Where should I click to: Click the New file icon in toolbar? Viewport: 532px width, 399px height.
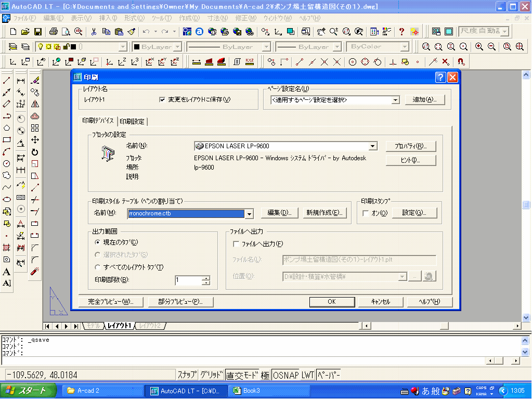13,32
